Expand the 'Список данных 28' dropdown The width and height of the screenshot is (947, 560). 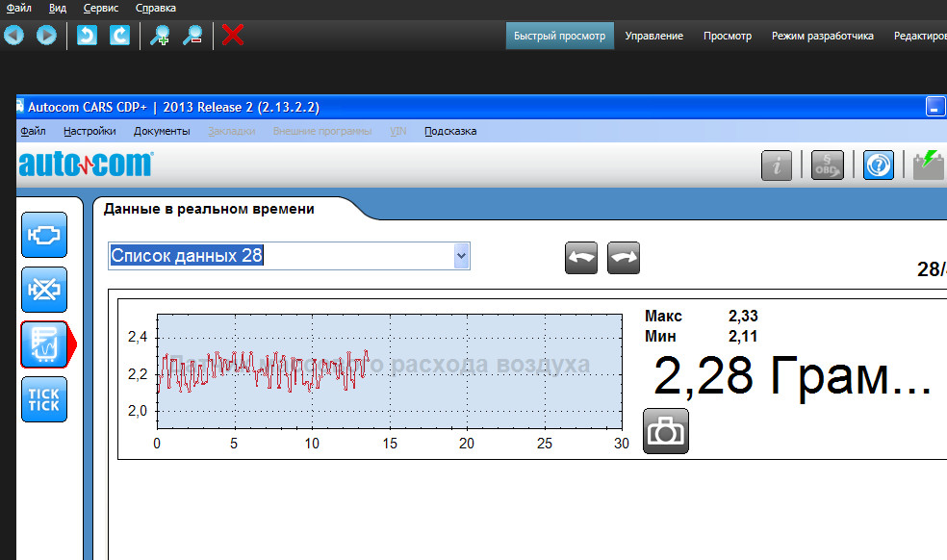pyautogui.click(x=461, y=256)
